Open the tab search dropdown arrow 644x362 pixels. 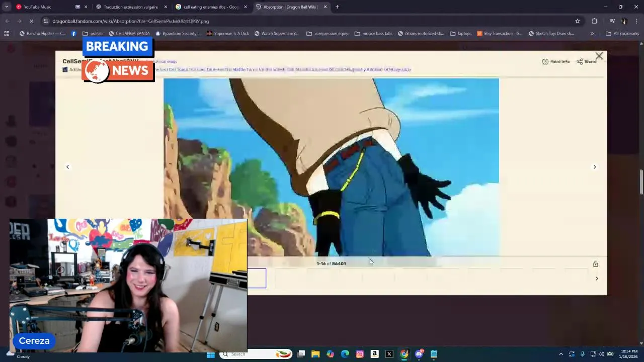click(7, 7)
